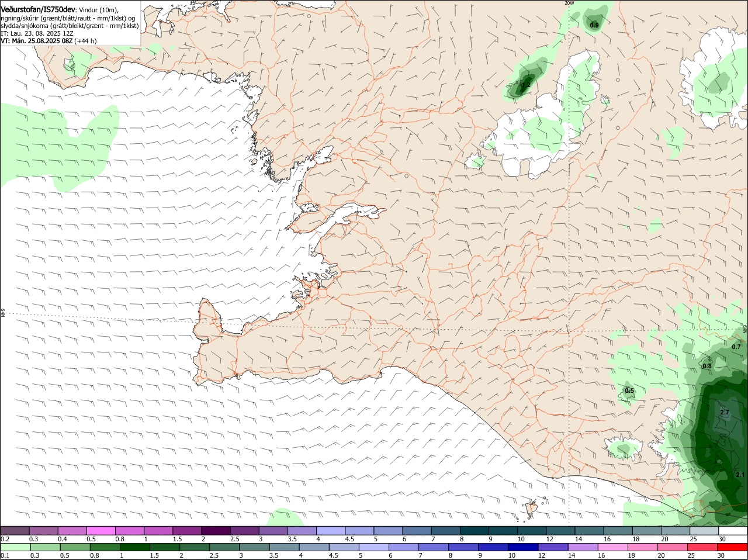Click the 'rigning/skúrir' legend description line
Image resolution: width=748 pixels, height=560 pixels.
(x=68, y=18)
